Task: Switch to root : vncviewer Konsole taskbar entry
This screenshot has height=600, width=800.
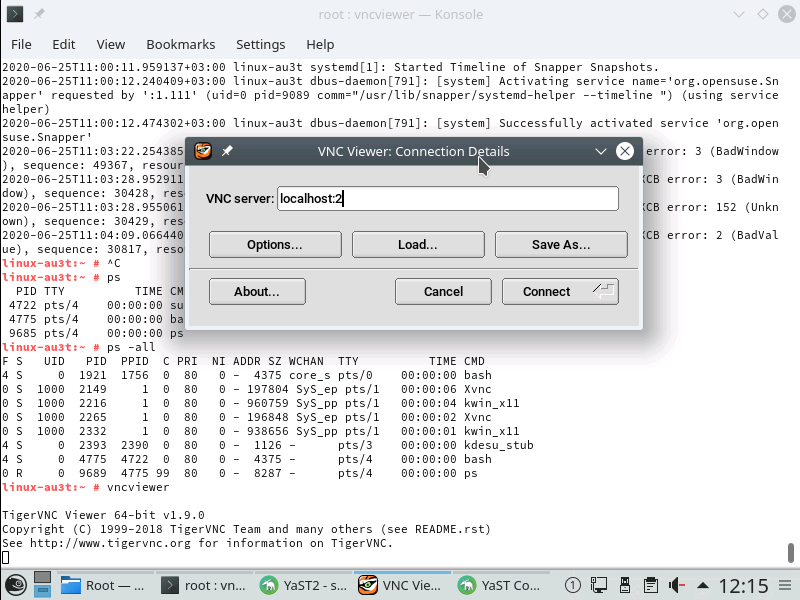Action: pyautogui.click(x=204, y=585)
